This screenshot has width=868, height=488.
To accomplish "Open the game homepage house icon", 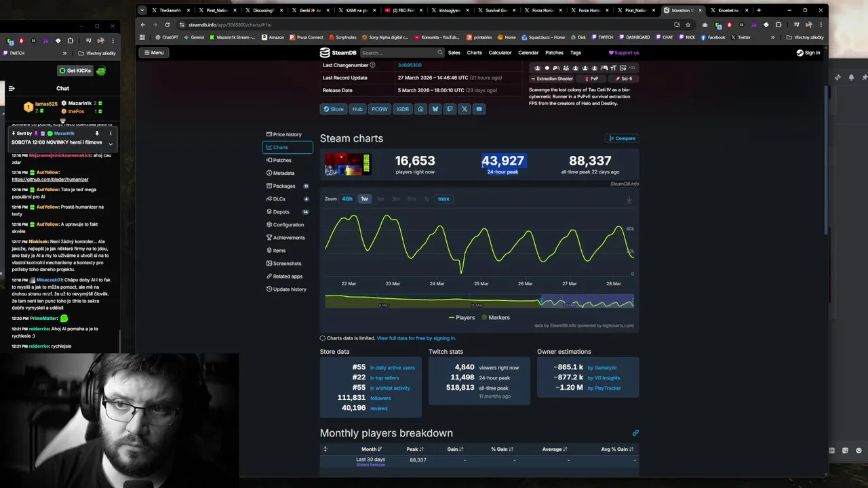I will 420,109.
